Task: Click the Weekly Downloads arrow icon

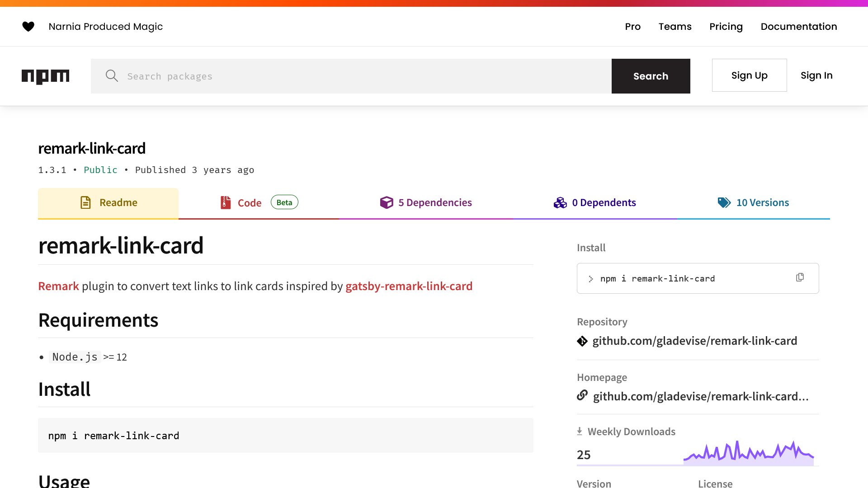Action: 580,432
